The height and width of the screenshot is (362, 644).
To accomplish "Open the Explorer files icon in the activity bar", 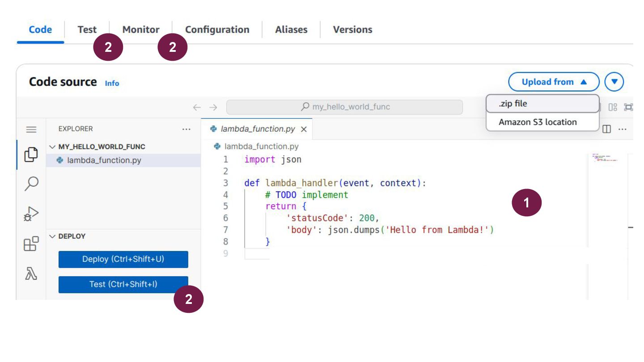I will (x=31, y=155).
